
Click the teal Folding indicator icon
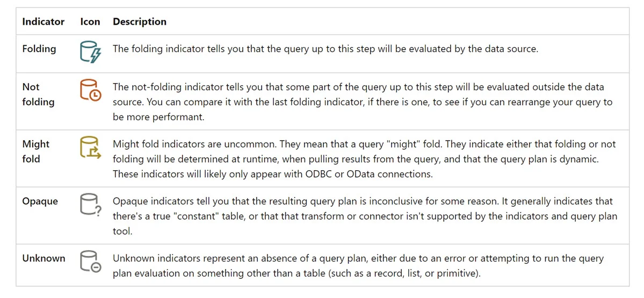(90, 52)
